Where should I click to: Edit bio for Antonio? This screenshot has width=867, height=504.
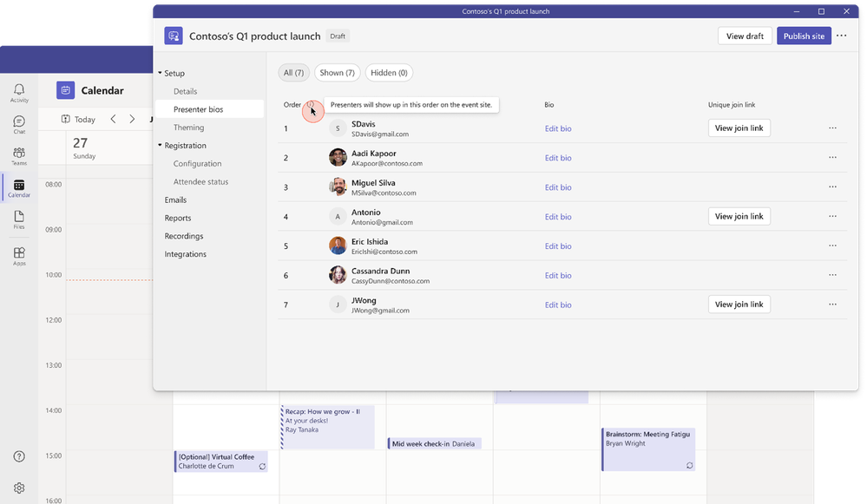pyautogui.click(x=558, y=217)
